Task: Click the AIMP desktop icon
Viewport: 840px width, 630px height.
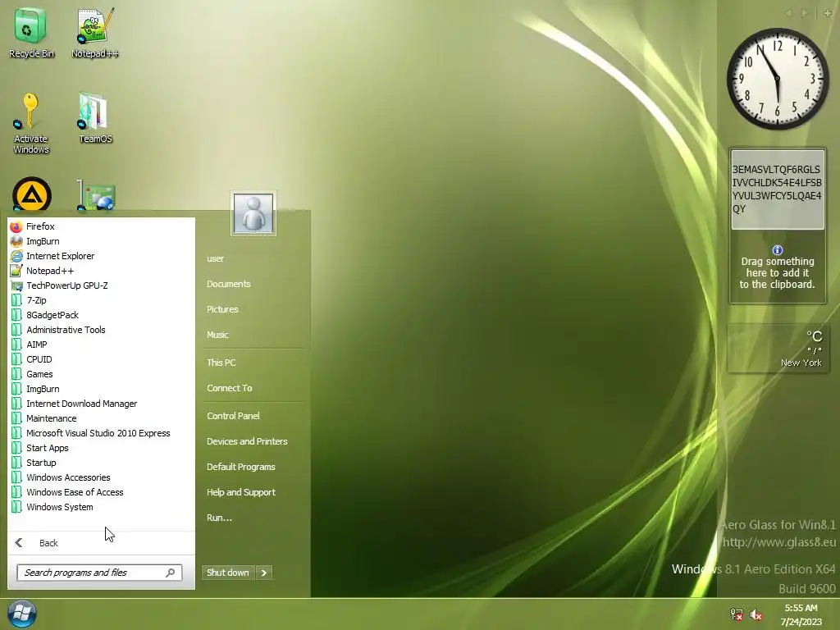Action: pos(32,194)
